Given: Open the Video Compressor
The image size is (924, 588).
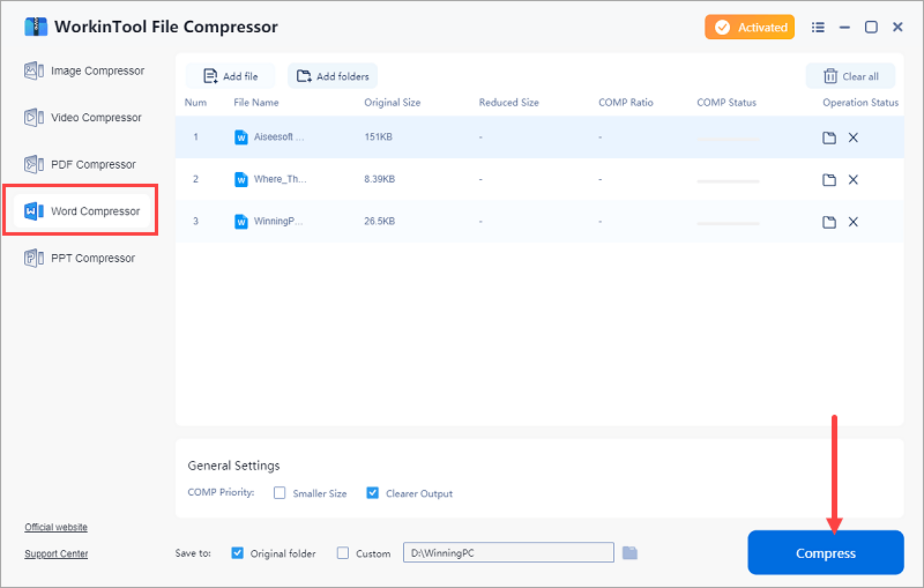Looking at the screenshot, I should pos(96,117).
